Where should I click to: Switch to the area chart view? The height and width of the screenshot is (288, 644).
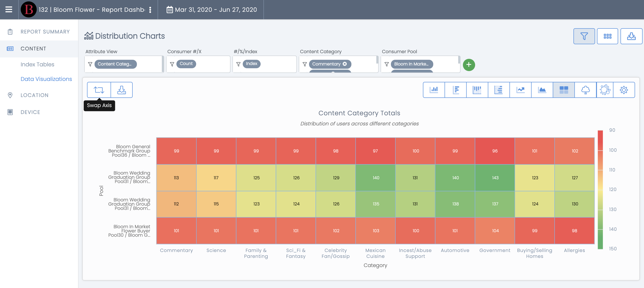point(542,90)
